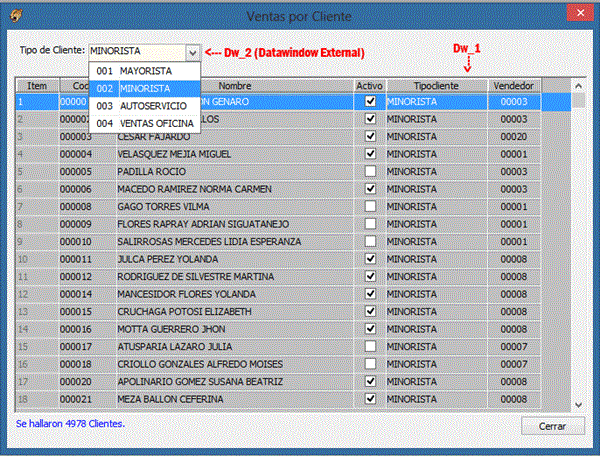Enable Activo checkbox for PADILLA ROCIO
Image resolution: width=600 pixels, height=456 pixels.
pos(371,171)
